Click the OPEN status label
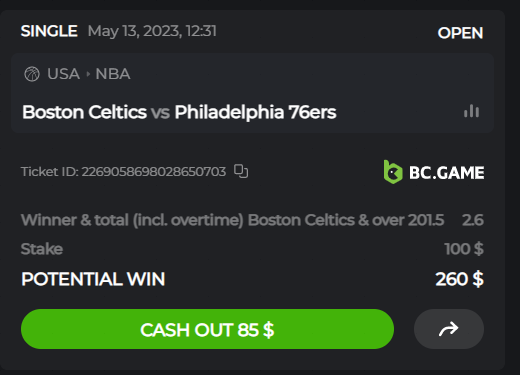This screenshot has height=375, width=520. tap(460, 33)
